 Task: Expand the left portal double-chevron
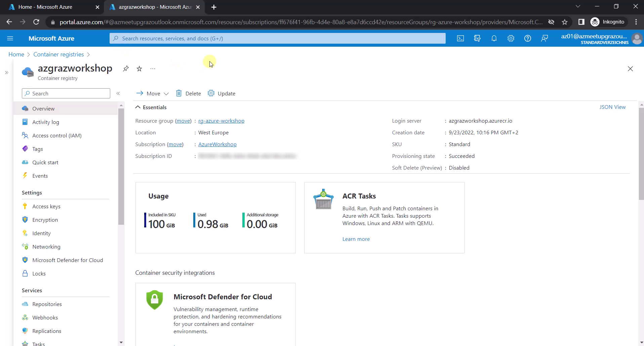(x=6, y=73)
